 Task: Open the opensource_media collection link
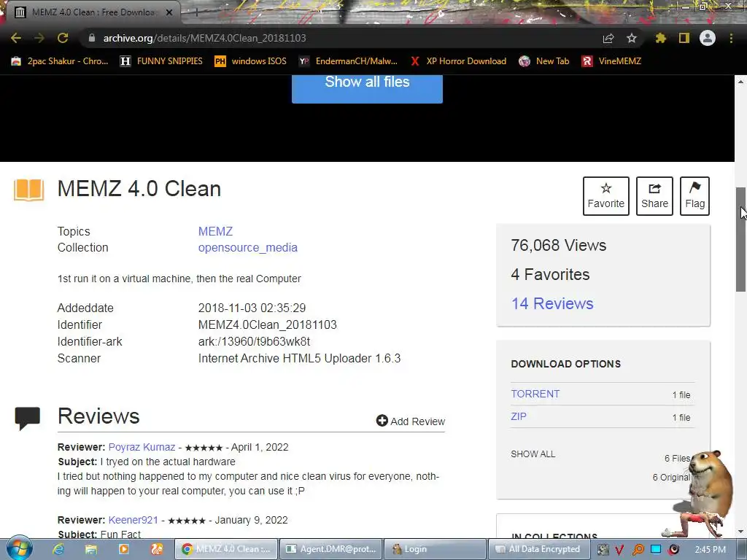tap(248, 248)
